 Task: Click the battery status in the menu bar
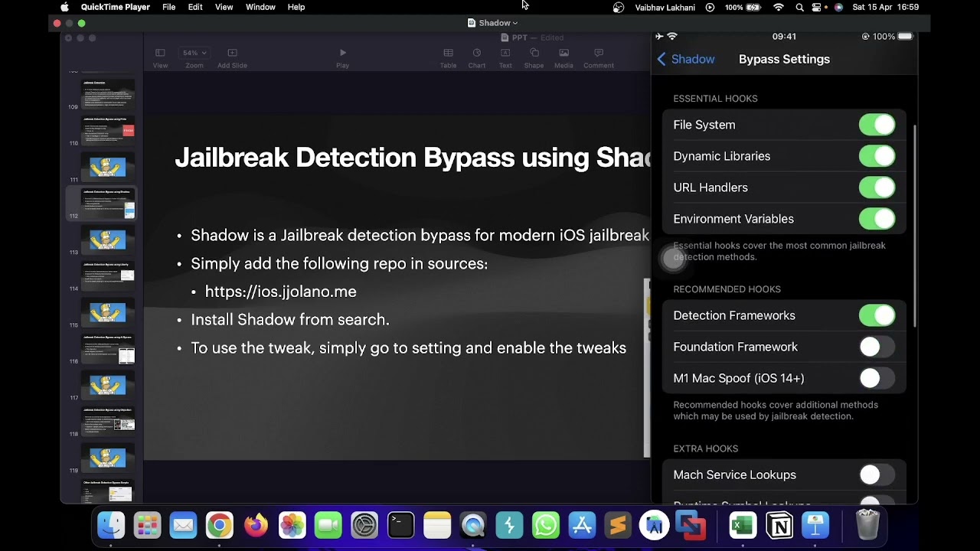[743, 7]
